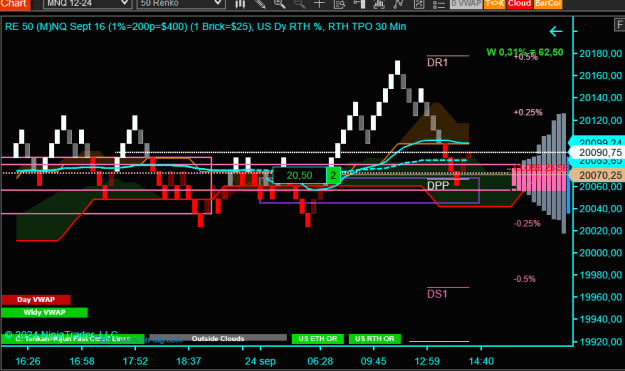Toggle the Cloud toolbar button
The height and width of the screenshot is (371, 625).
pos(519,4)
